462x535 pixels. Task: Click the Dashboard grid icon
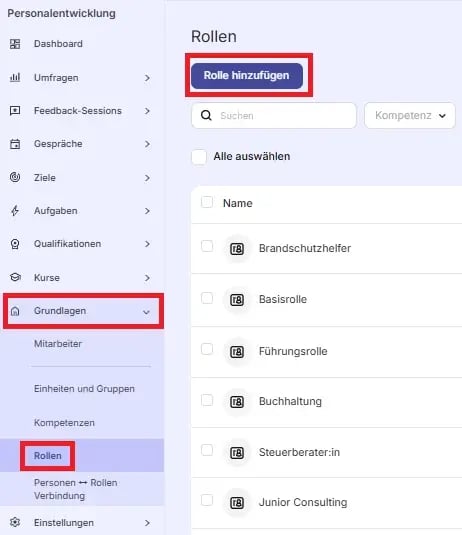(15, 44)
